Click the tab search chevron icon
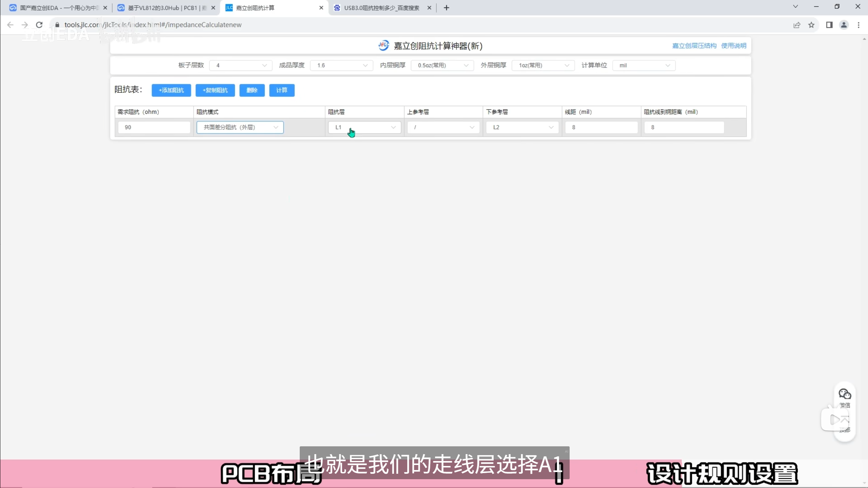 [x=795, y=7]
